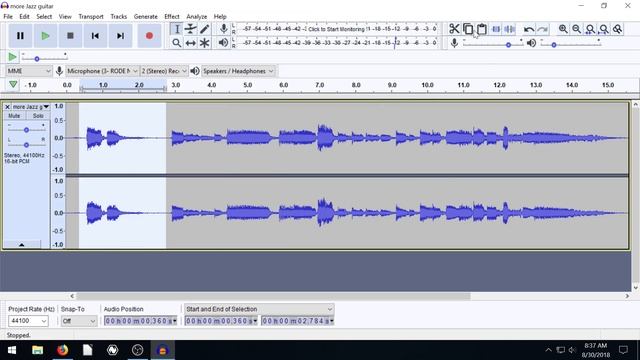Click the track pan slider knob

tap(26, 145)
